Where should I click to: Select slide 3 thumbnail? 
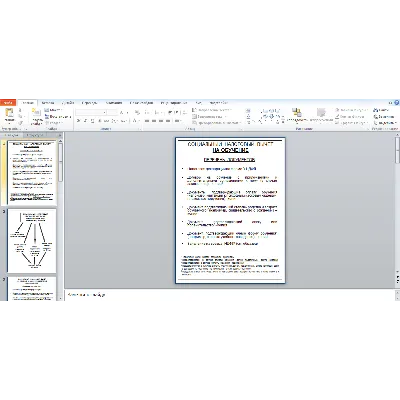(32, 288)
